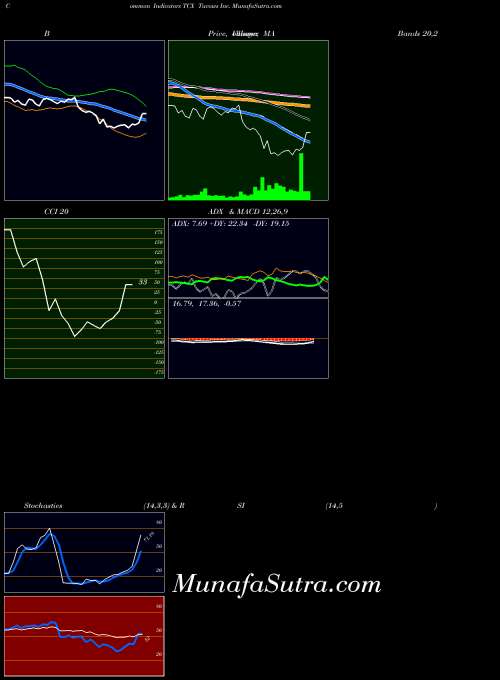Click the '(14,3,3) & R' label
The image size is (500, 680).
point(164,506)
